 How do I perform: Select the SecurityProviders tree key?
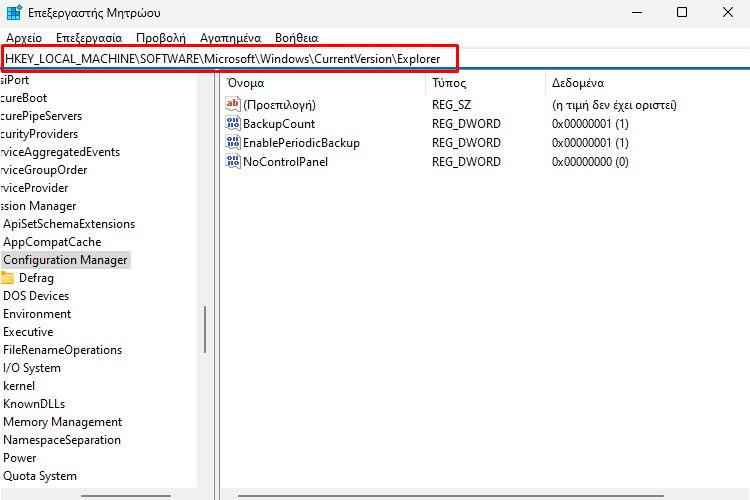39,134
